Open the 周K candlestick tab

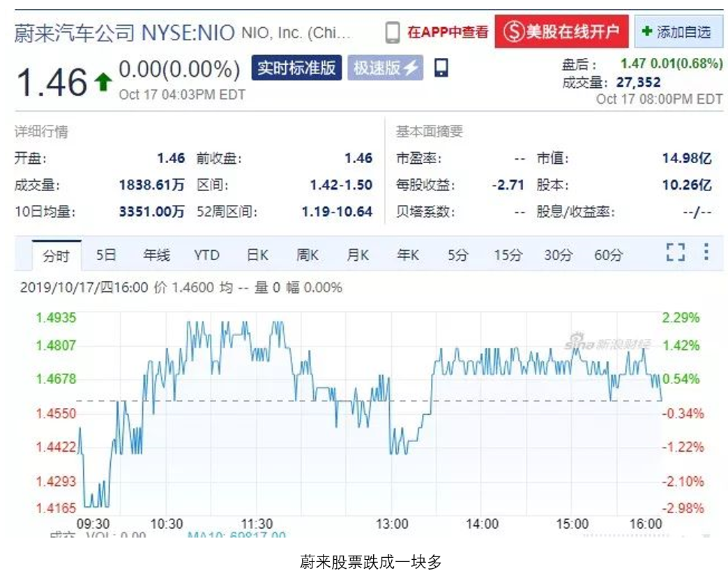point(308,255)
